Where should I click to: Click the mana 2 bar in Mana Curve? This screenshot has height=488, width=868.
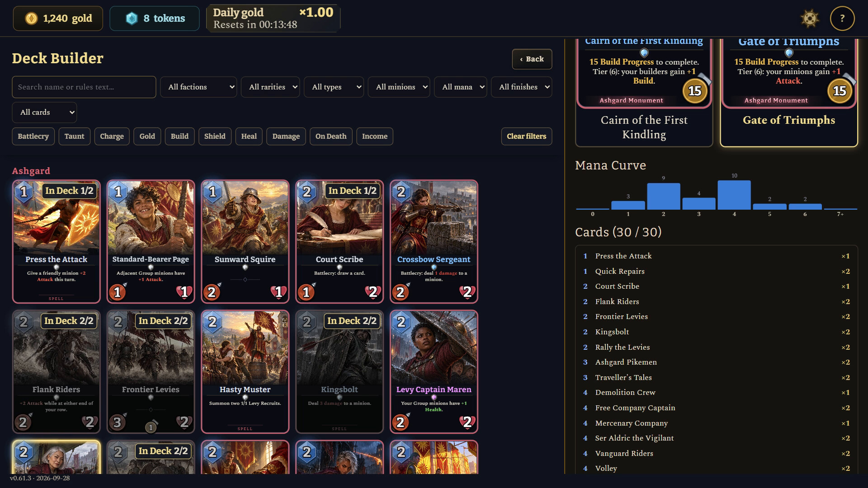663,196
